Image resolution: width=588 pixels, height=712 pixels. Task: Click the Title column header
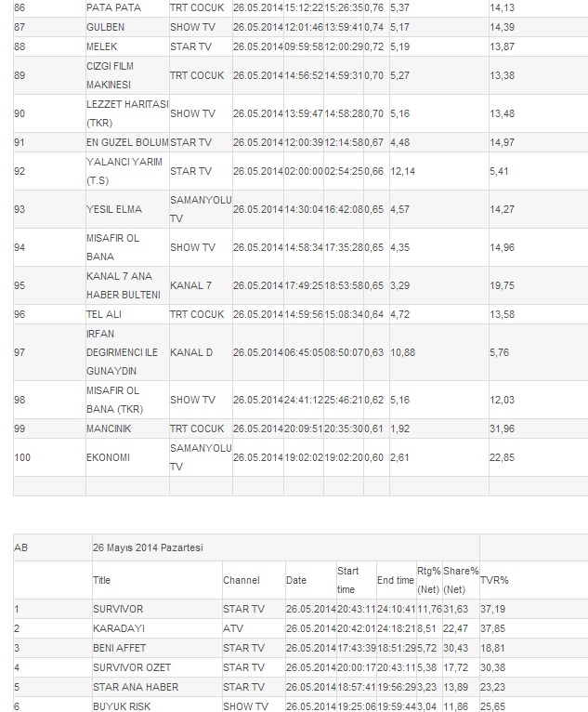101,580
